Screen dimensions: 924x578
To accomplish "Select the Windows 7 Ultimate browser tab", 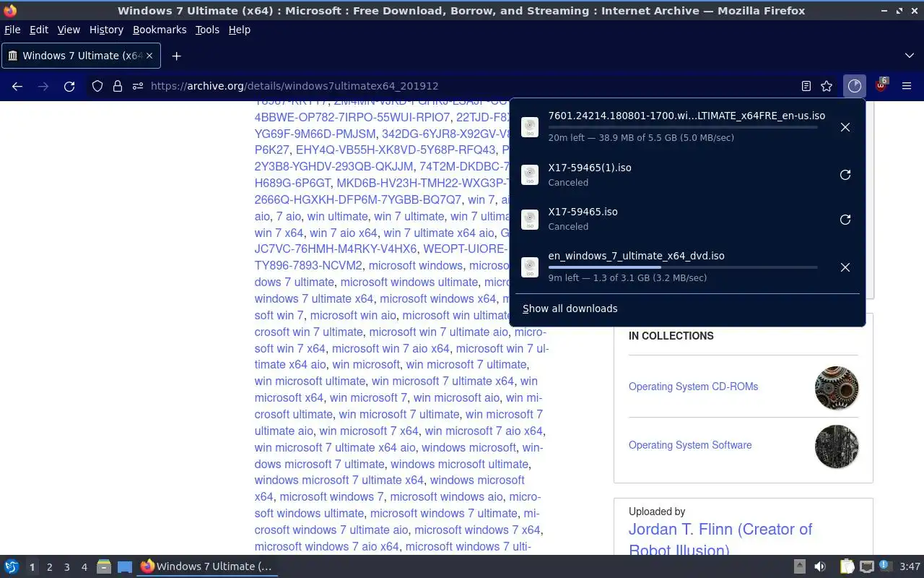I will pos(82,56).
